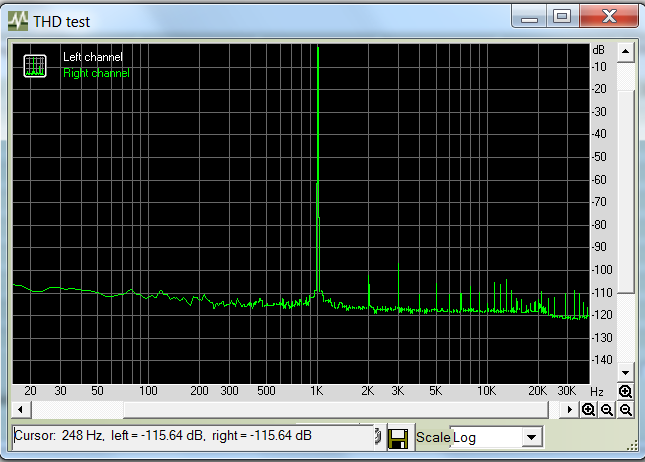Click the save floppy disk icon
This screenshot has width=645, height=462.
point(398,438)
